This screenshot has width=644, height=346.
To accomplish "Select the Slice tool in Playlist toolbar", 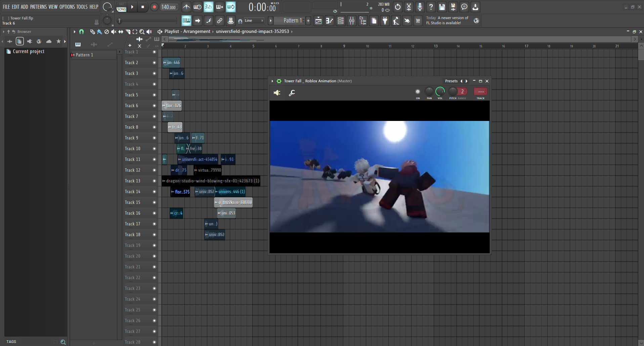I will click(x=128, y=32).
